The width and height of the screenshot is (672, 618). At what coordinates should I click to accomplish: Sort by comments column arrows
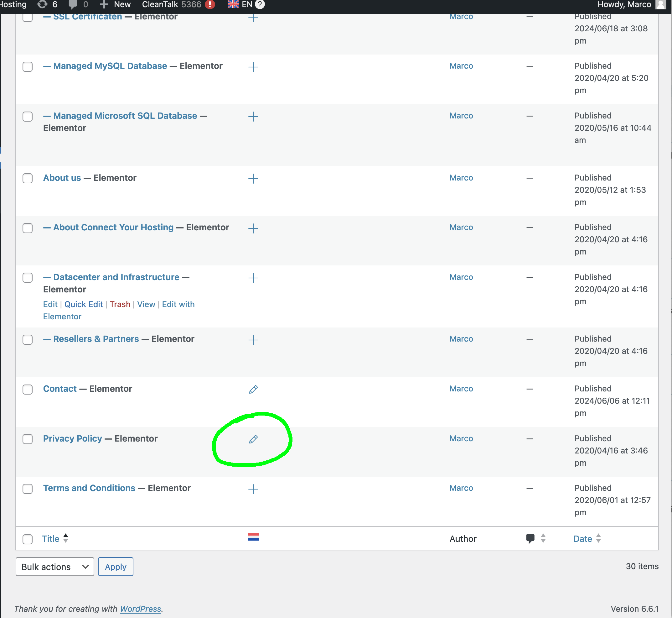click(543, 538)
